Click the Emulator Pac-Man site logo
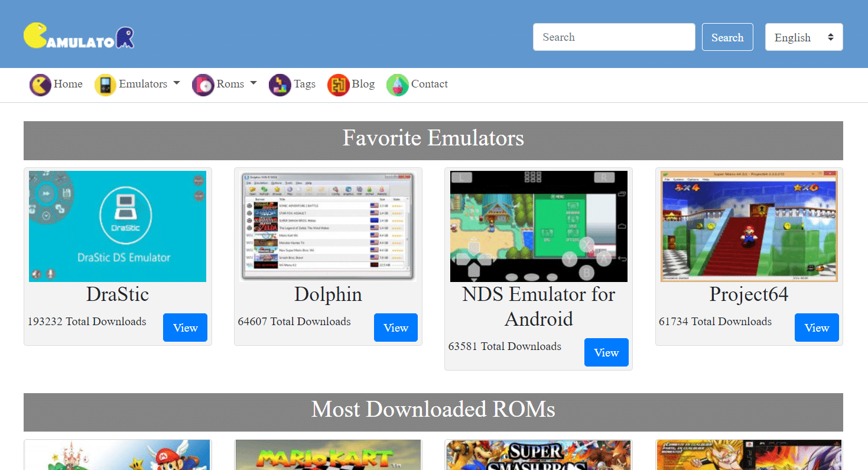The width and height of the screenshot is (868, 470). [79, 36]
